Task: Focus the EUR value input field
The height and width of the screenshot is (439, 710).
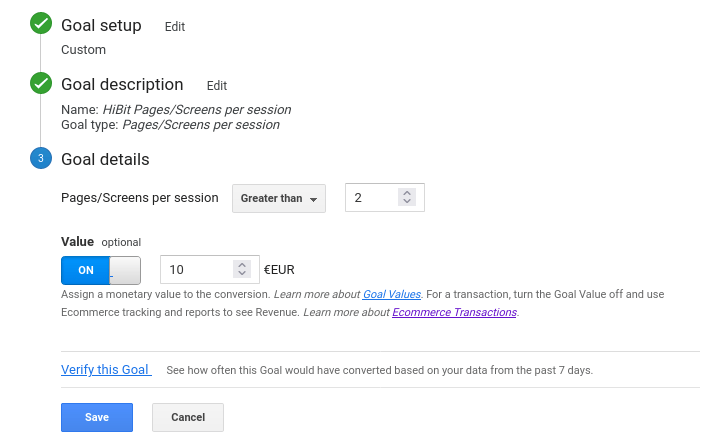Action: coord(210,269)
